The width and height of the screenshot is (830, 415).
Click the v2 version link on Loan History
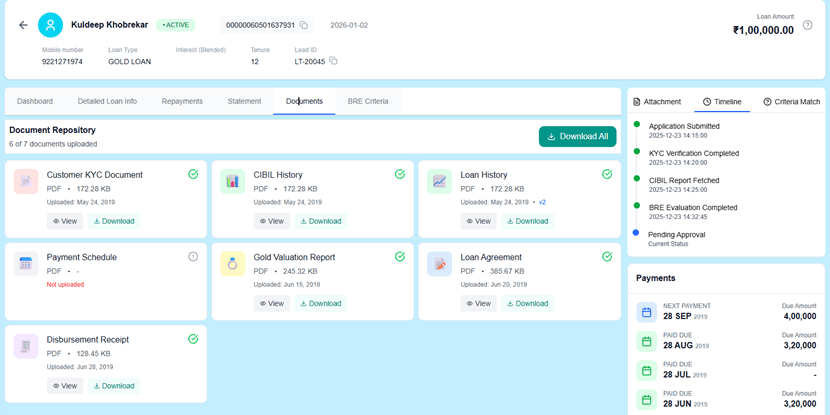[543, 202]
